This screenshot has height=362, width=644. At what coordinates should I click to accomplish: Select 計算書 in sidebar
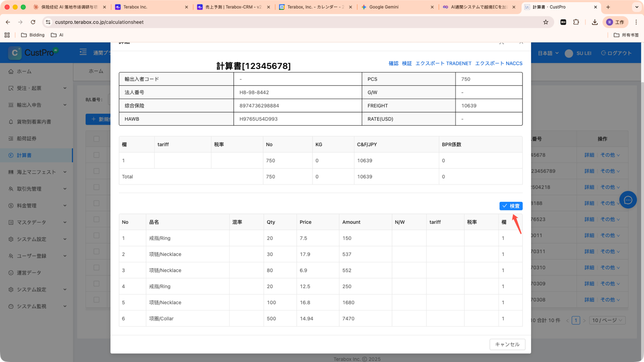(x=36, y=155)
